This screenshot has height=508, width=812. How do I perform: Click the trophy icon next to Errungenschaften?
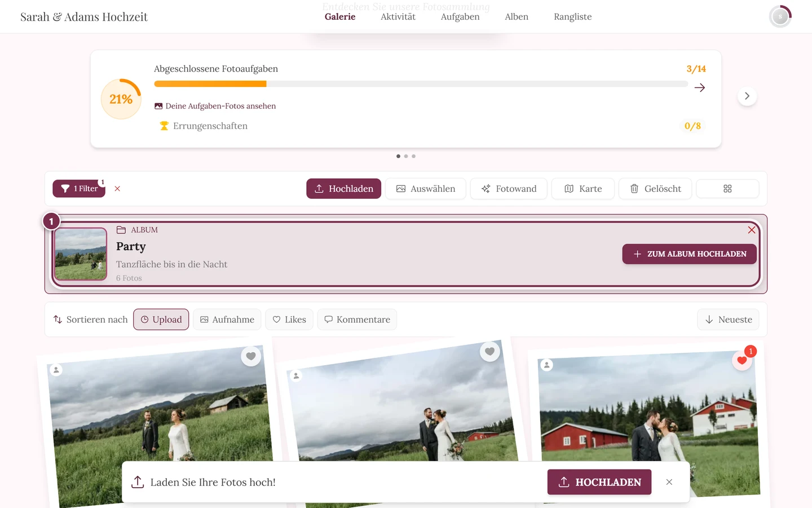(x=164, y=126)
